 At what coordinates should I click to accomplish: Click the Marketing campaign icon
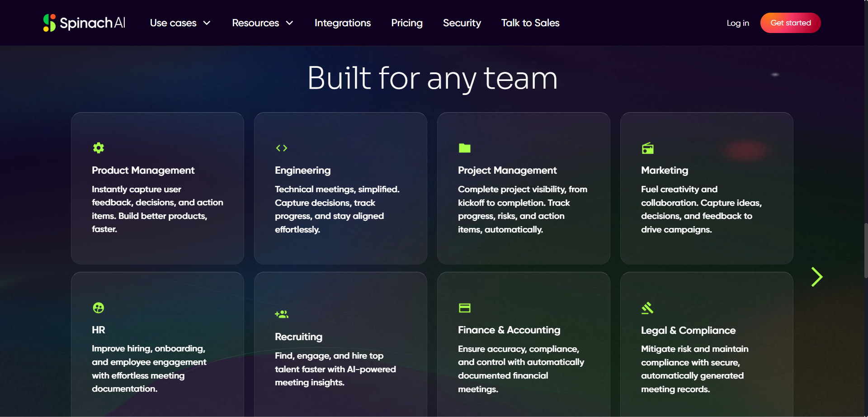click(648, 148)
